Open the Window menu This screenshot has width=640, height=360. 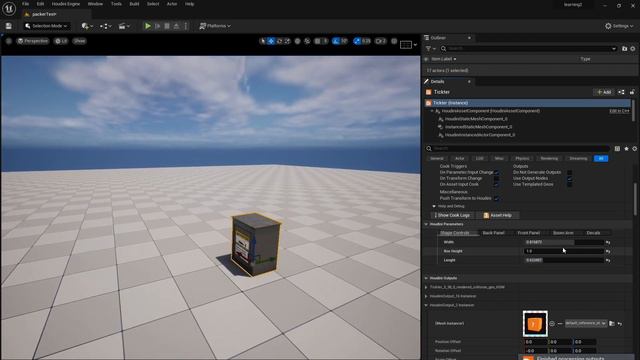(95, 4)
